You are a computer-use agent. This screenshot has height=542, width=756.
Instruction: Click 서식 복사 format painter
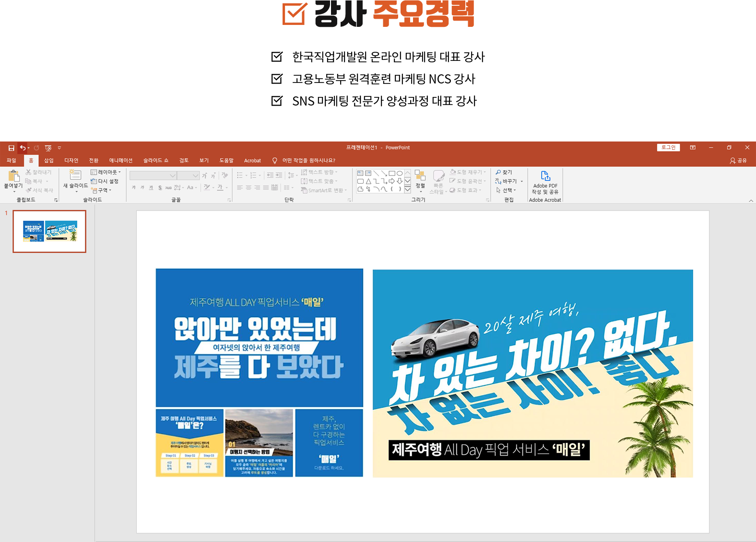click(x=39, y=190)
